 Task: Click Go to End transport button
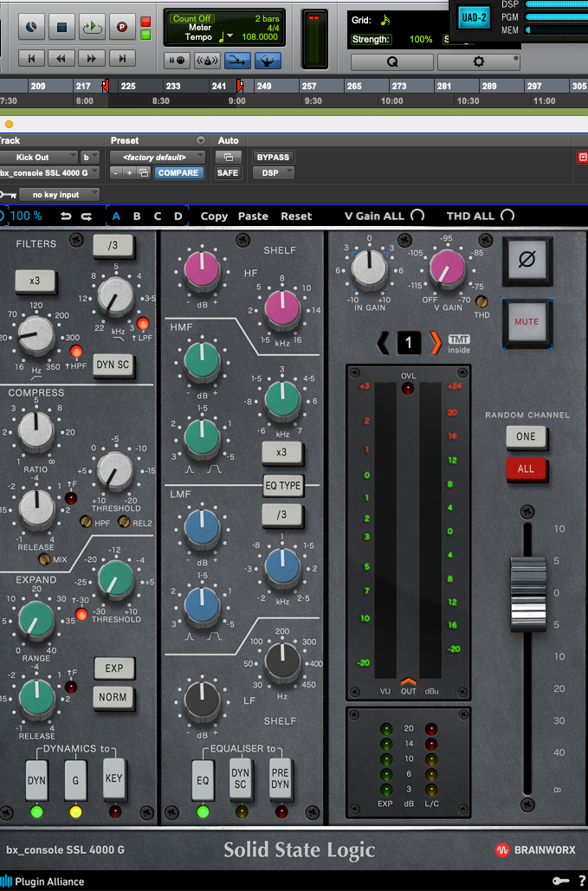click(x=121, y=58)
